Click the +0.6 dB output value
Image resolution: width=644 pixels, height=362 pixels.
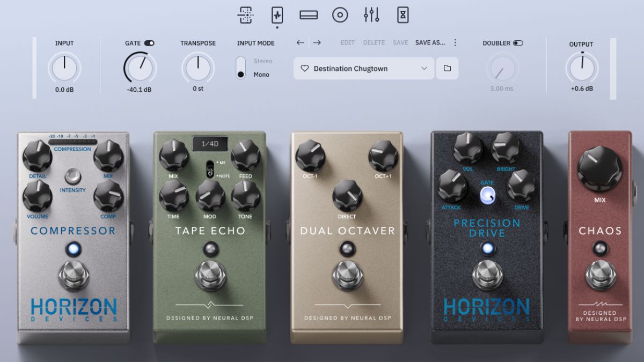pyautogui.click(x=582, y=89)
